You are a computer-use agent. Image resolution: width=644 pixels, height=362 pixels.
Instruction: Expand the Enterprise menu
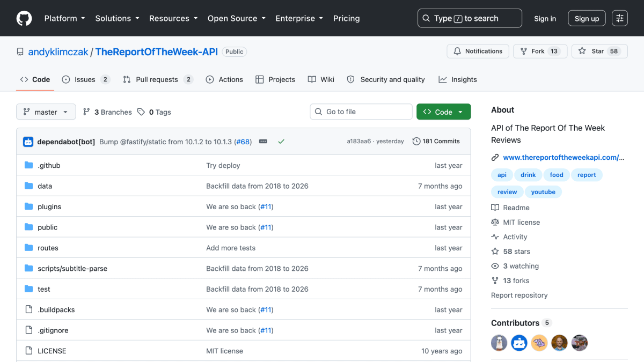pyautogui.click(x=299, y=18)
